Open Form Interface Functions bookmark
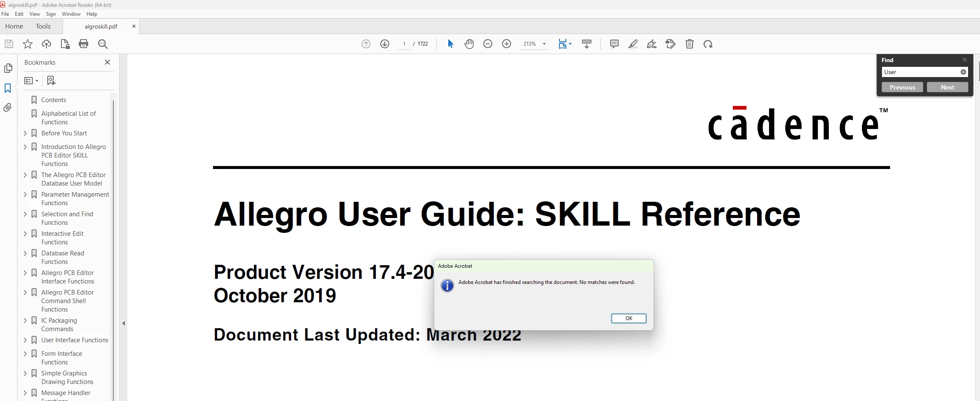Screen dimensions: 980x401 pos(61,358)
